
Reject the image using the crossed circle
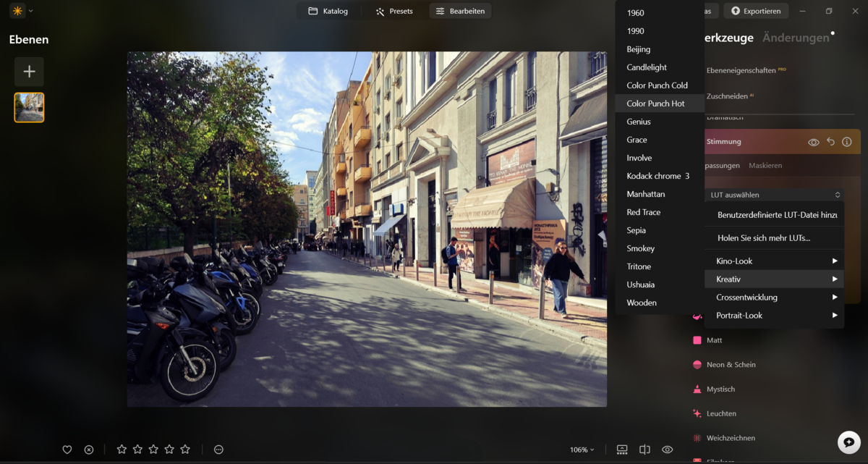[x=88, y=450]
